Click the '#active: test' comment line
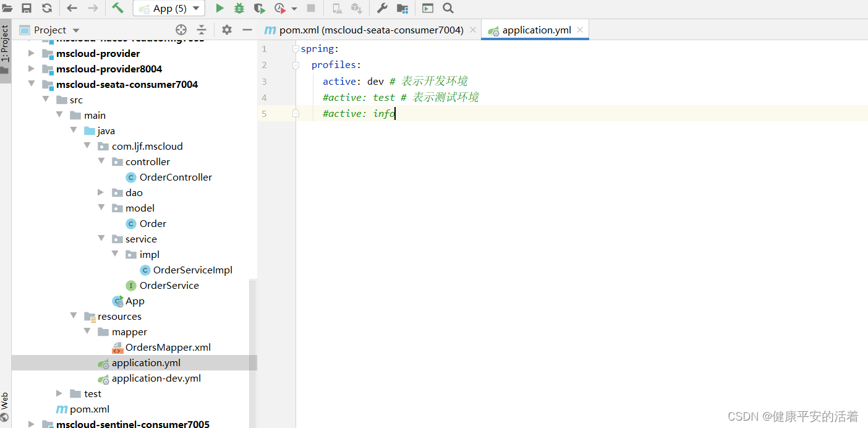This screenshot has height=428, width=868. [401, 97]
